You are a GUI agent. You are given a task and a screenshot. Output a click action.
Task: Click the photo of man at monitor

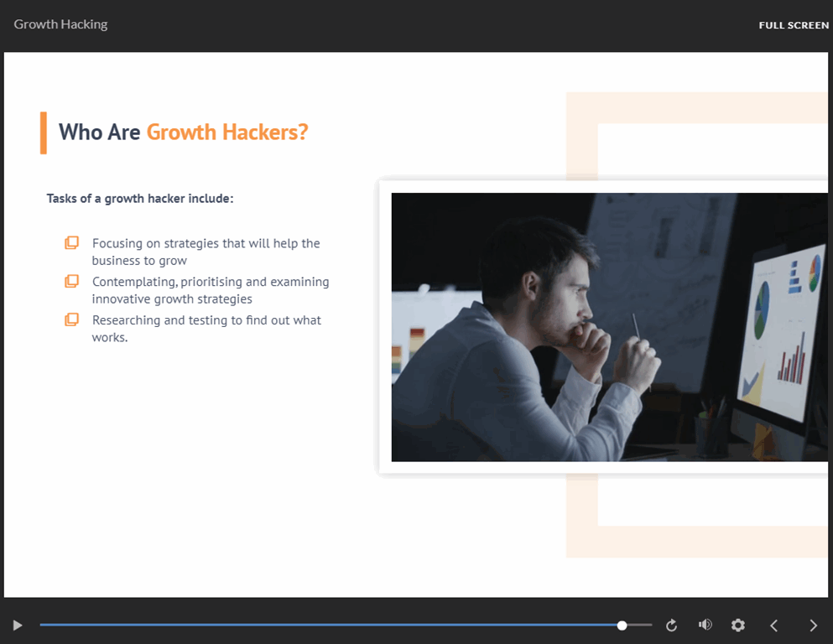point(609,327)
